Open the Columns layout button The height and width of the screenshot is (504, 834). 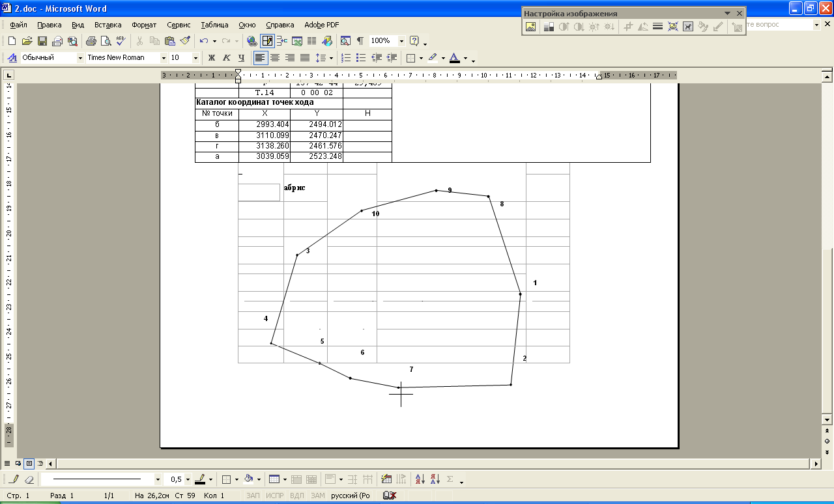tap(311, 41)
